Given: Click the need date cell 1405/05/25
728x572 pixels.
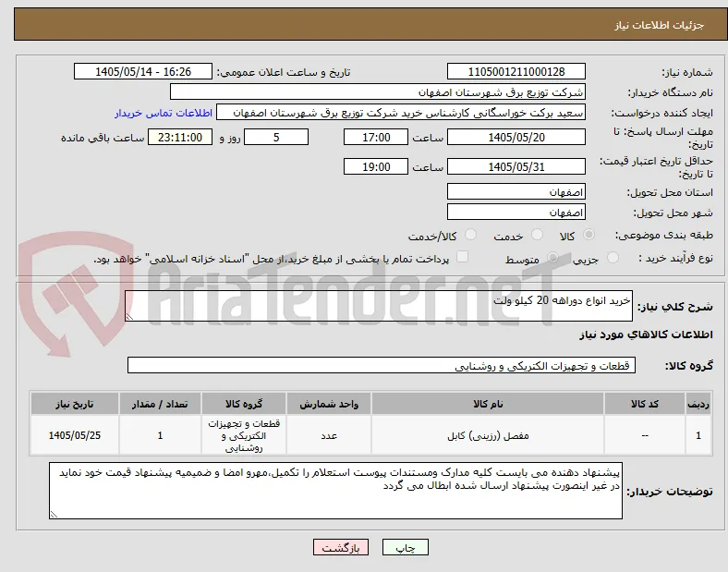Looking at the screenshot, I should [75, 435].
